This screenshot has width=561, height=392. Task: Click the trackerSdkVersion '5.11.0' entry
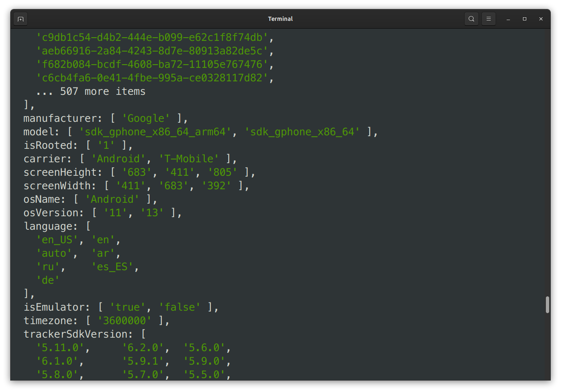[60, 347]
